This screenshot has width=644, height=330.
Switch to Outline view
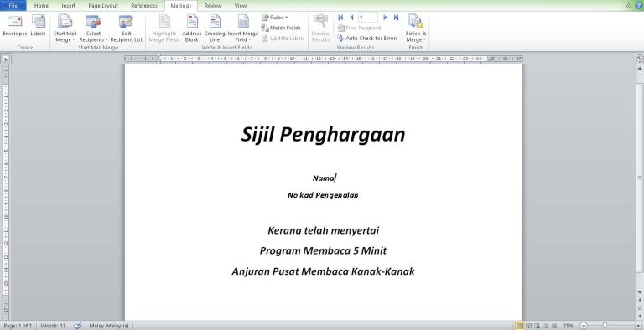(546, 326)
